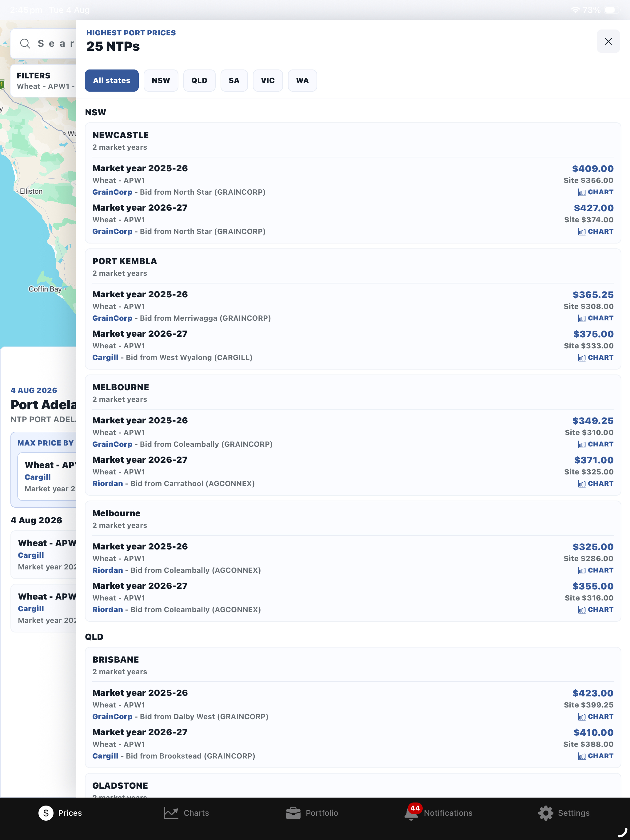Select the GLADSTONE port heading
The width and height of the screenshot is (630, 840).
click(120, 786)
